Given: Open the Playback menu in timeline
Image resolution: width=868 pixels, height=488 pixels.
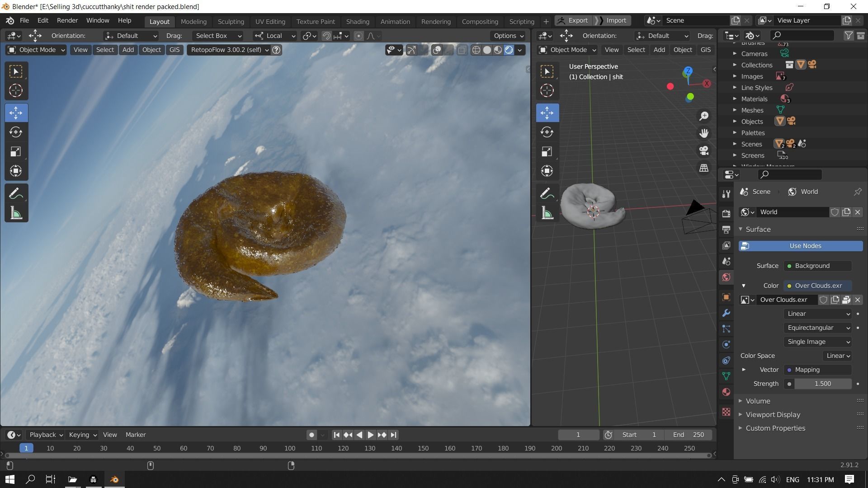Looking at the screenshot, I should coord(45,435).
